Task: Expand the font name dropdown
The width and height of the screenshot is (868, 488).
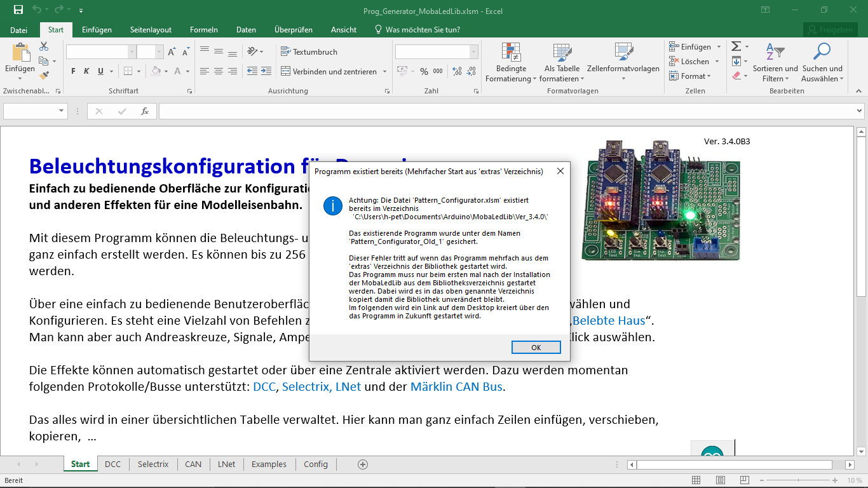Action: (132, 52)
